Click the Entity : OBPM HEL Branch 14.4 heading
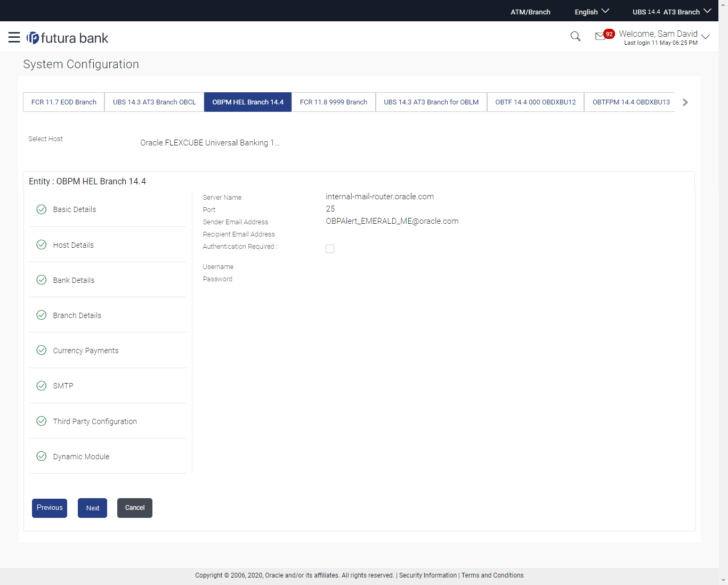Screen dimensions: 728x585 click(87, 181)
